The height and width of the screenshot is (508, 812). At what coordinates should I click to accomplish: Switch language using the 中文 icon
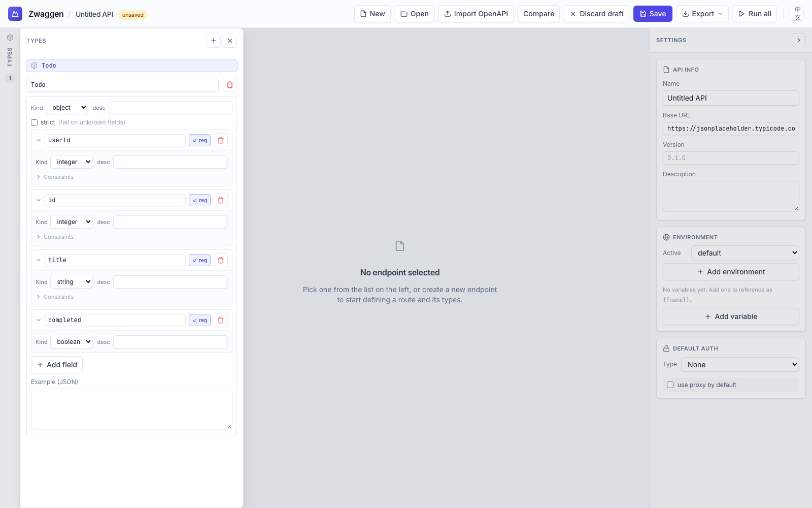click(x=797, y=13)
